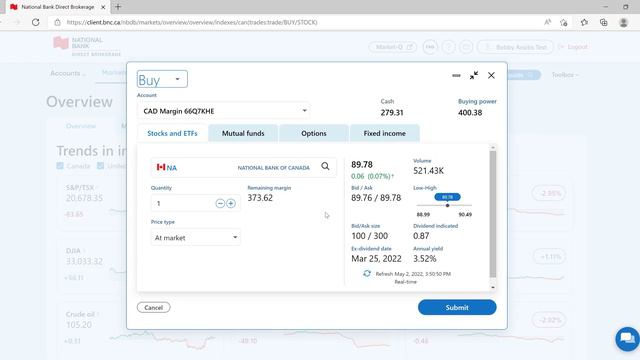640x360 pixels.
Task: Close the order ticket dialog
Action: [491, 76]
